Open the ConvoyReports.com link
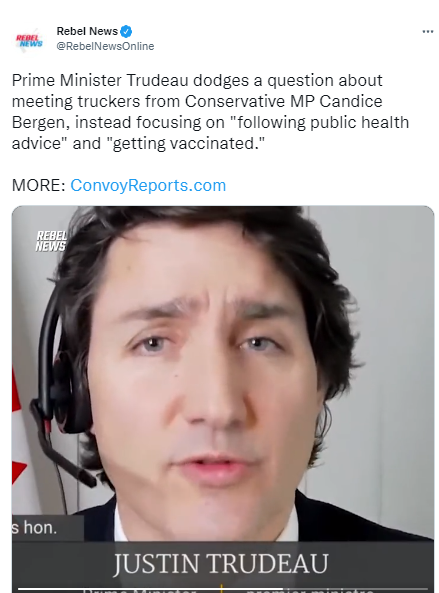This screenshot has width=439, height=593. [x=148, y=185]
